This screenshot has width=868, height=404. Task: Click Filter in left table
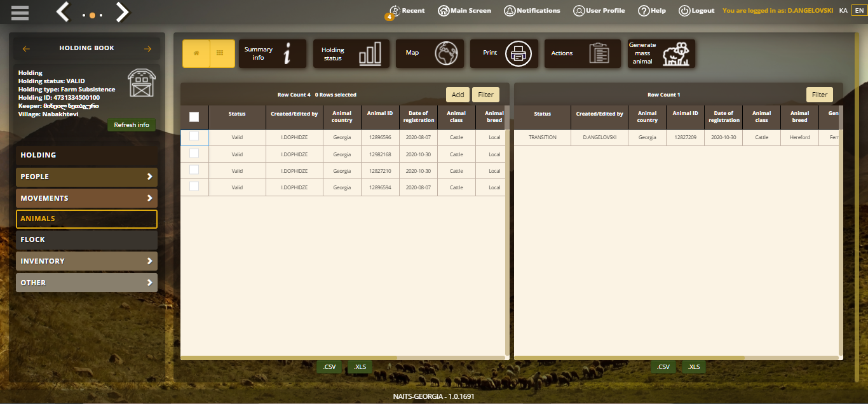(x=485, y=95)
